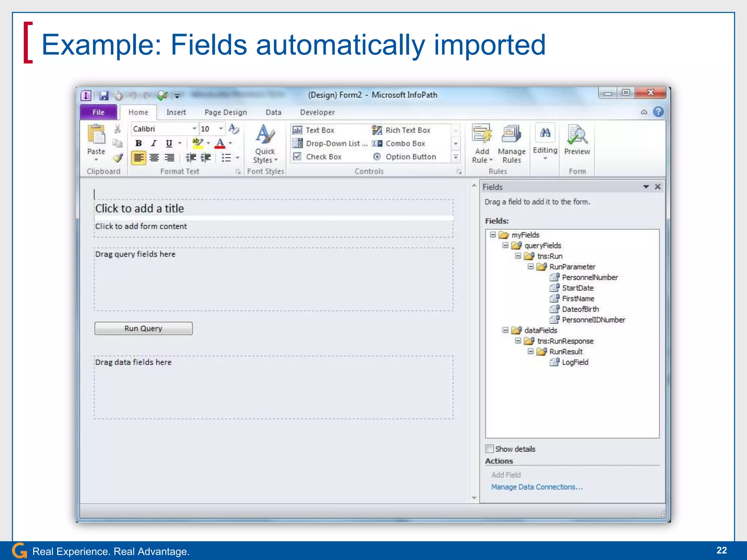Collapse the queryFields tree node
Viewport: 747px width, 560px height.
(x=505, y=245)
